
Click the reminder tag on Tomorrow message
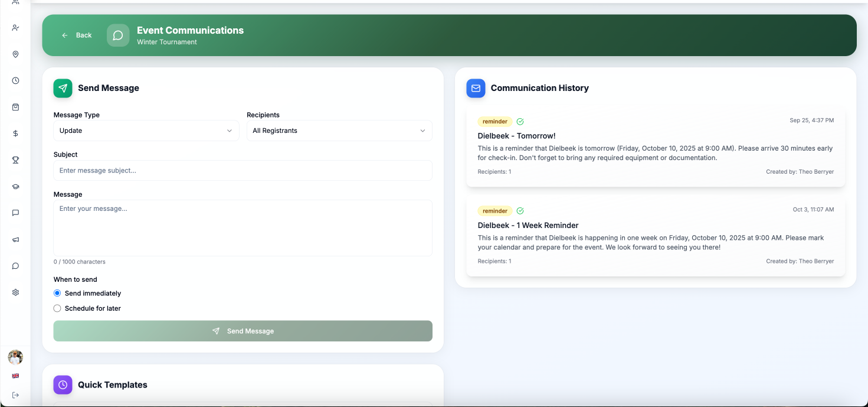495,122
